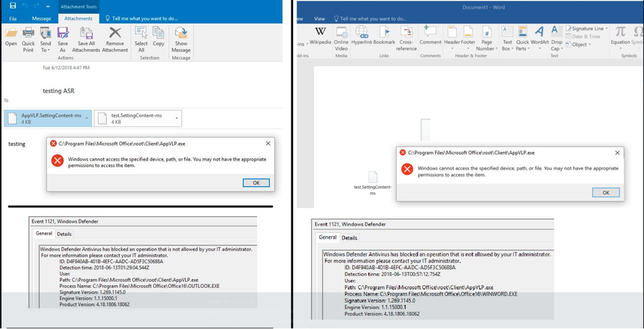Viewport: 644px width, 329px height.
Task: Switch to the Message tab in Outlook
Action: 41,19
